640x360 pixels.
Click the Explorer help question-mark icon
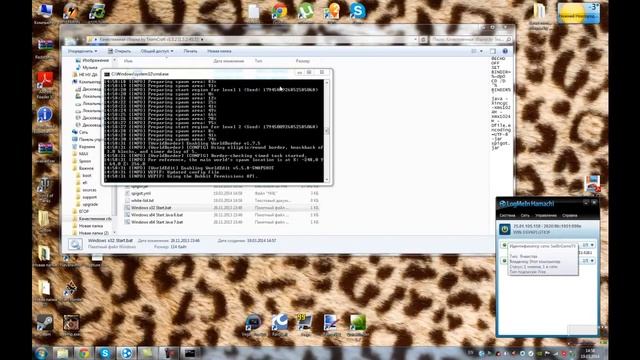click(x=505, y=51)
